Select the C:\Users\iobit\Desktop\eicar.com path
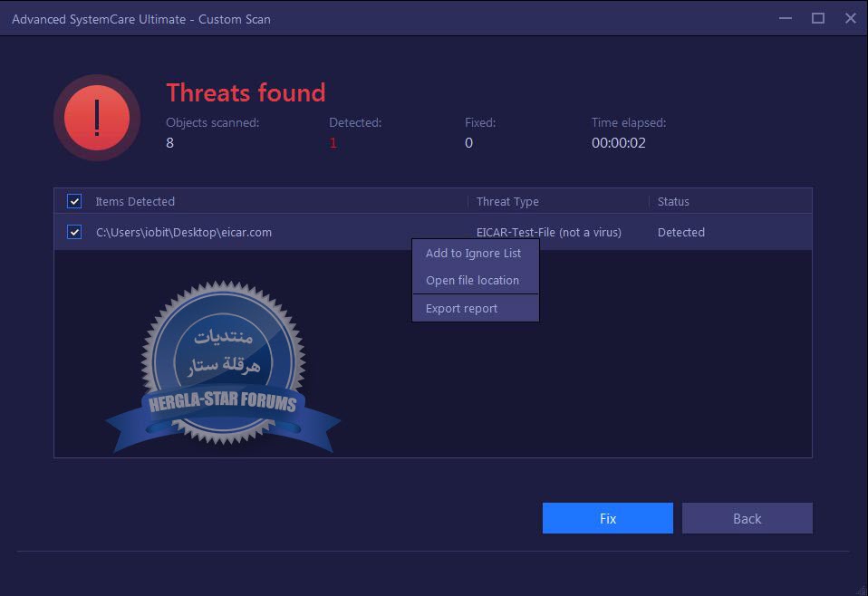 (x=184, y=232)
